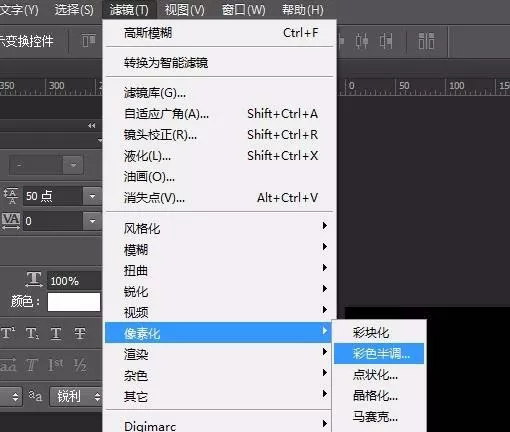510x432 pixels.
Task: Click the 100% horizontal scale field
Action: pos(74,280)
